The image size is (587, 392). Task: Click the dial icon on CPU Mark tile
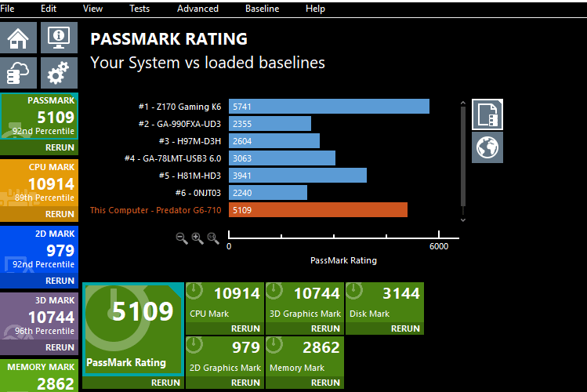[194, 291]
